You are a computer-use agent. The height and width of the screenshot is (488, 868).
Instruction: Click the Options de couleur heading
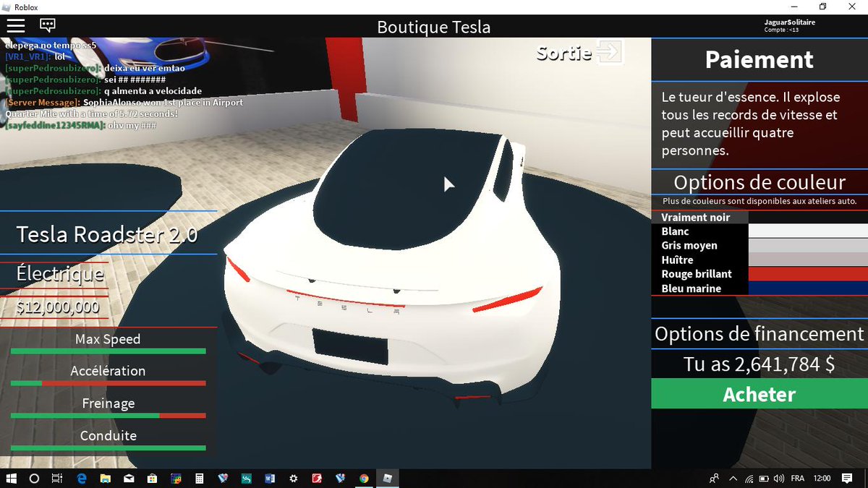point(759,182)
